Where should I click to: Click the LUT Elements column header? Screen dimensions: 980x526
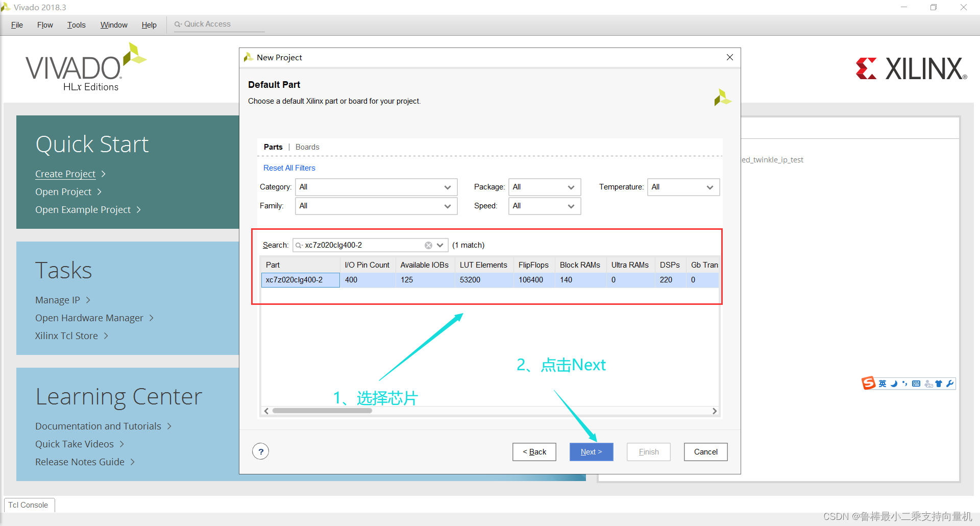tap(483, 265)
